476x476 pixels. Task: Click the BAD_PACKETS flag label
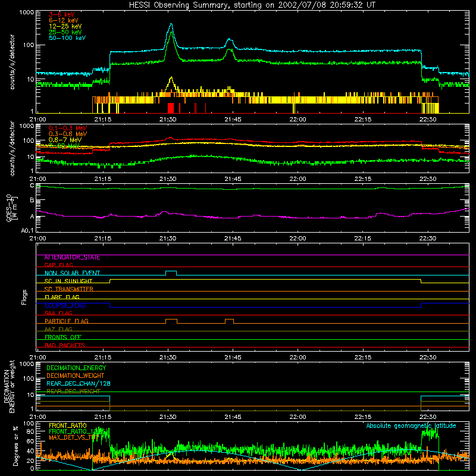click(x=65, y=345)
